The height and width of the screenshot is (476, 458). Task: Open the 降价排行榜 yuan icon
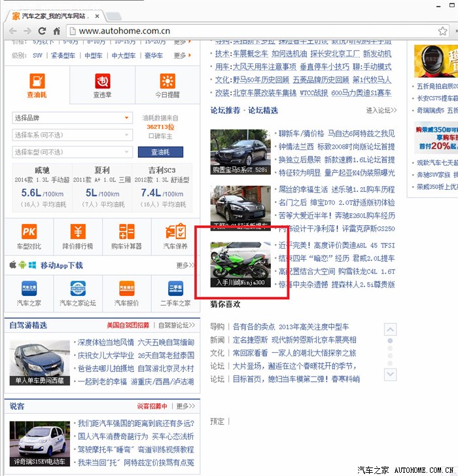click(78, 232)
